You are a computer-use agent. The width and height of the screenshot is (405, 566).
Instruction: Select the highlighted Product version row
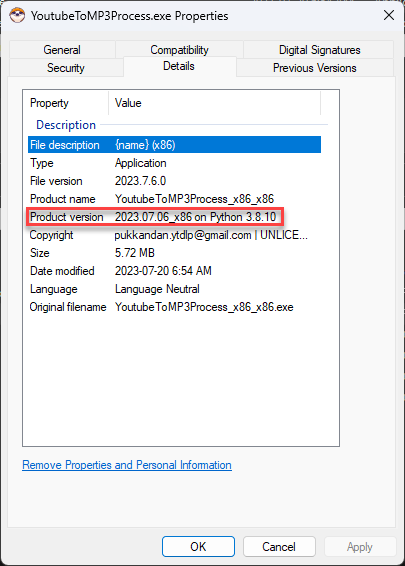click(174, 217)
